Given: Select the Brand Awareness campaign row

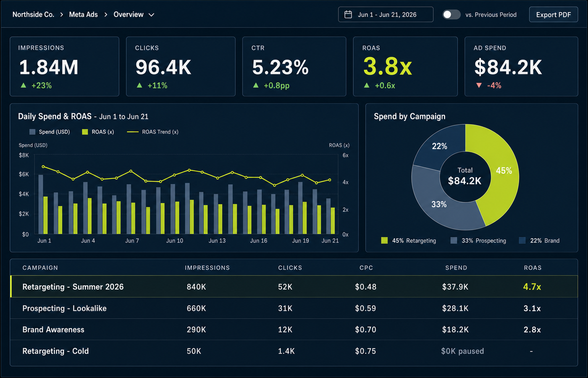Looking at the screenshot, I should [294, 330].
